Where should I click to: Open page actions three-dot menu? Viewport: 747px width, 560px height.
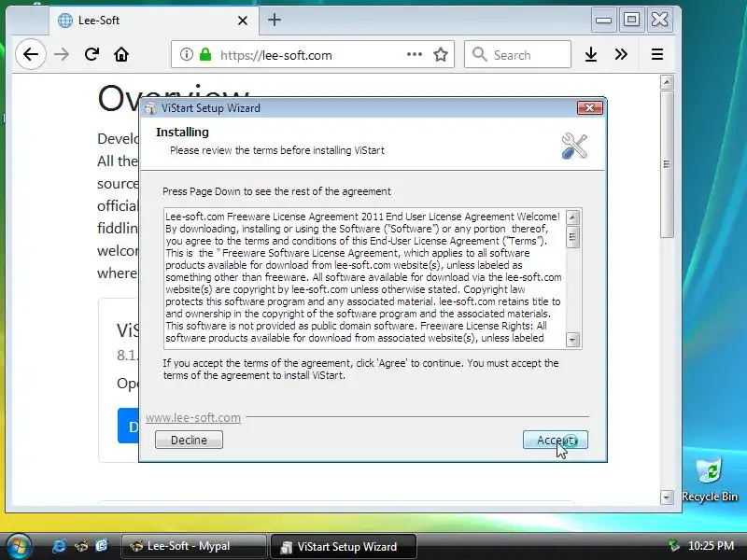[415, 54]
